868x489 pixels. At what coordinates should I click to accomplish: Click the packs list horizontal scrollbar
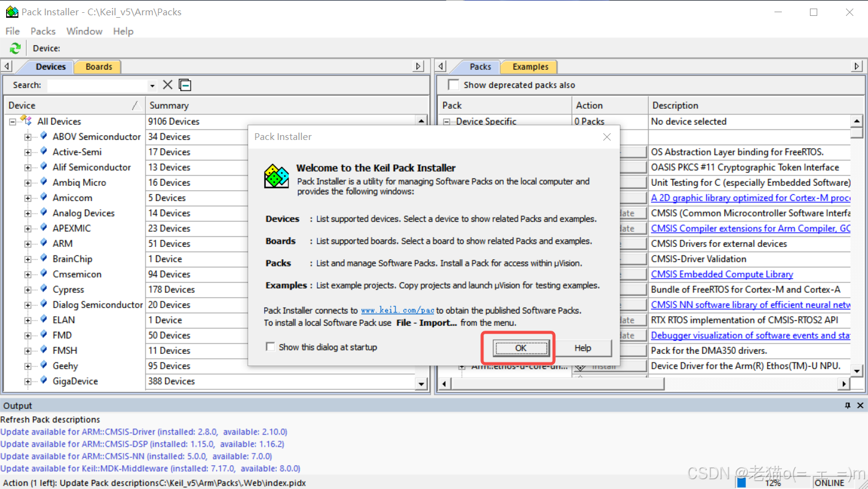click(644, 384)
